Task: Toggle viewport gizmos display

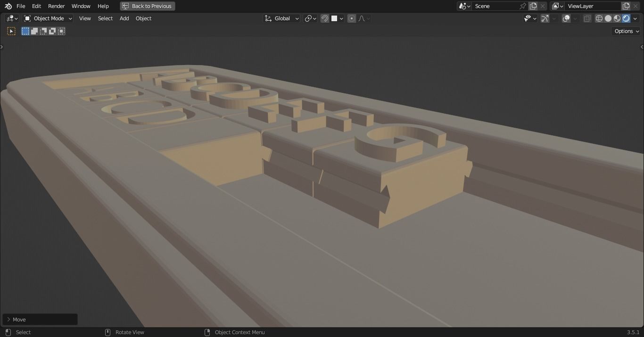Action: tap(545, 18)
